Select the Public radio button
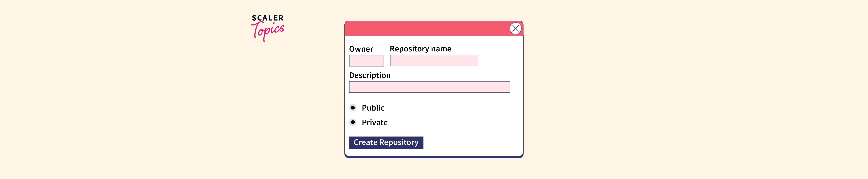 [353, 108]
